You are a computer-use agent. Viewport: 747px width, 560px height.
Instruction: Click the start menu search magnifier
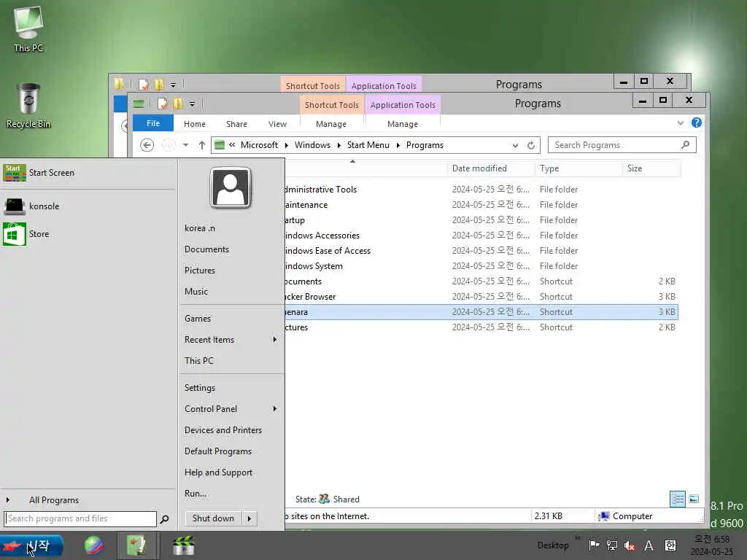click(x=164, y=519)
